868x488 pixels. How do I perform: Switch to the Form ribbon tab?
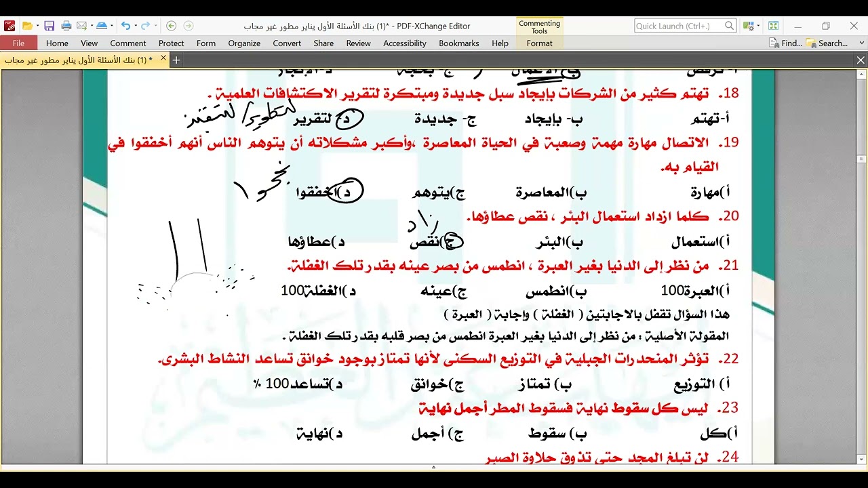[206, 43]
